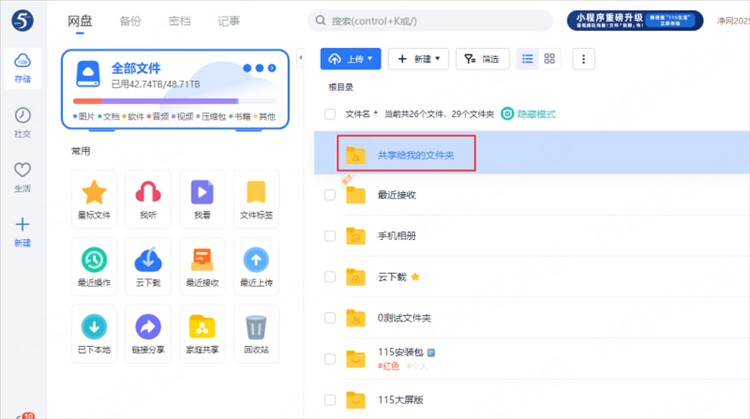
Task: Switch to the 记事 tab
Action: (x=229, y=21)
